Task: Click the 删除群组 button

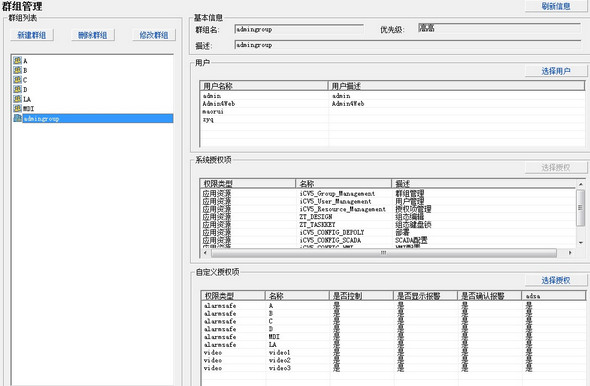Action: (93, 35)
